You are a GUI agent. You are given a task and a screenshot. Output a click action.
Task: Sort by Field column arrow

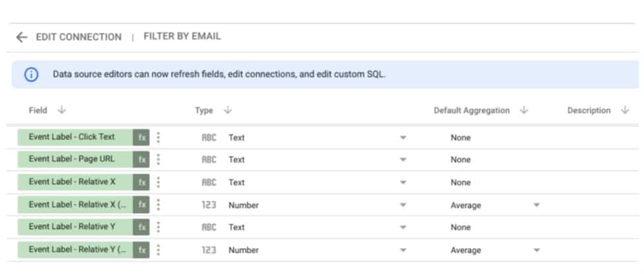[61, 110]
